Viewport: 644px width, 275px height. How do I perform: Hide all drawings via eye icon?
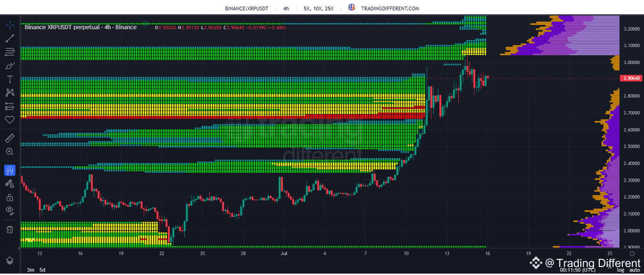[x=9, y=210]
